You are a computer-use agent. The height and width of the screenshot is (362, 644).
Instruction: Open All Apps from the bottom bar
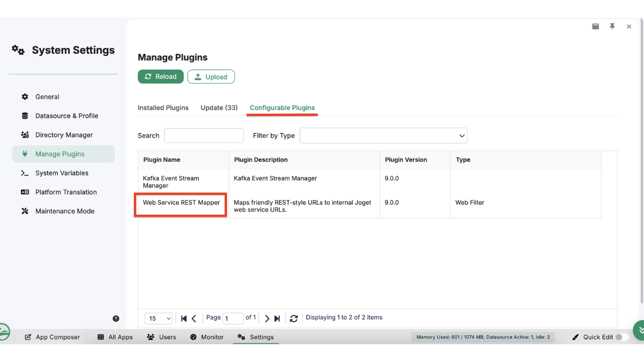coord(115,337)
